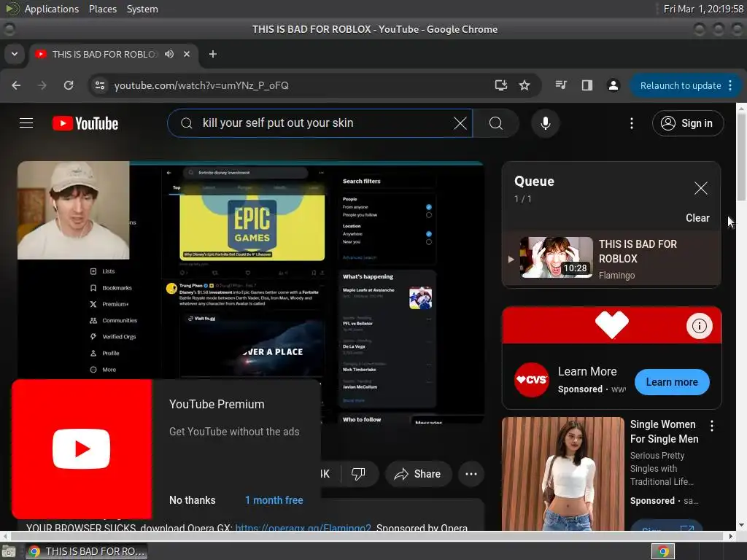Viewport: 747px width, 560px height.
Task: Share the video
Action: pos(418,474)
